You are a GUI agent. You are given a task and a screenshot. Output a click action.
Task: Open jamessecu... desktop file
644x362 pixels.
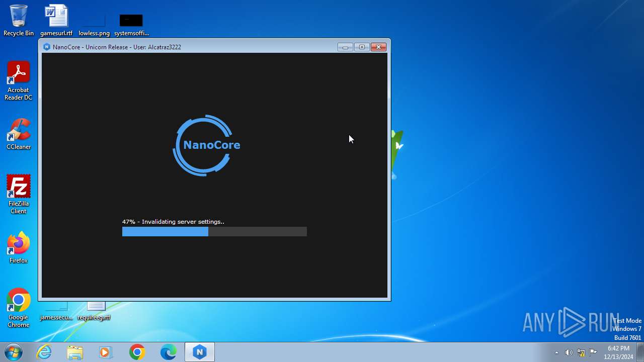click(x=56, y=311)
